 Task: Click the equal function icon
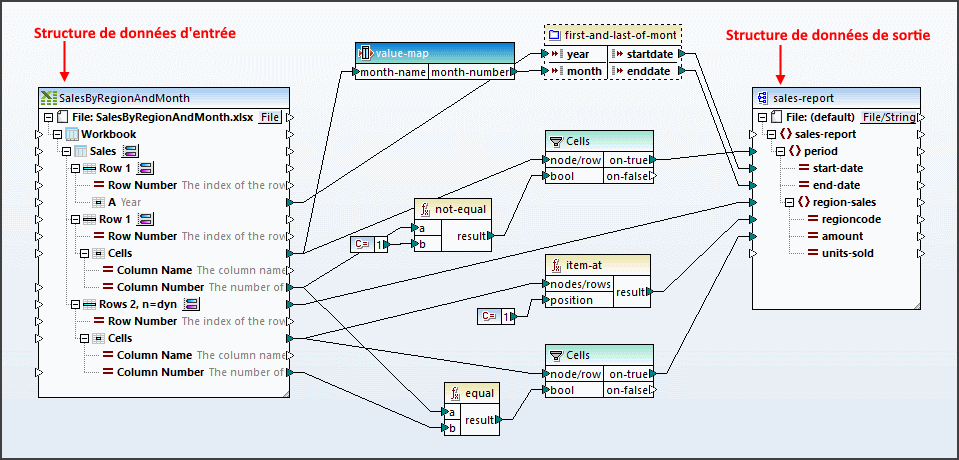[x=455, y=393]
